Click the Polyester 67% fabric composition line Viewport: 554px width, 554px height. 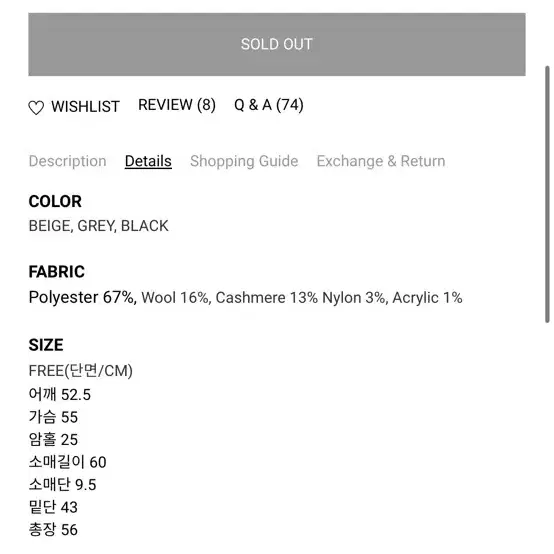245,297
